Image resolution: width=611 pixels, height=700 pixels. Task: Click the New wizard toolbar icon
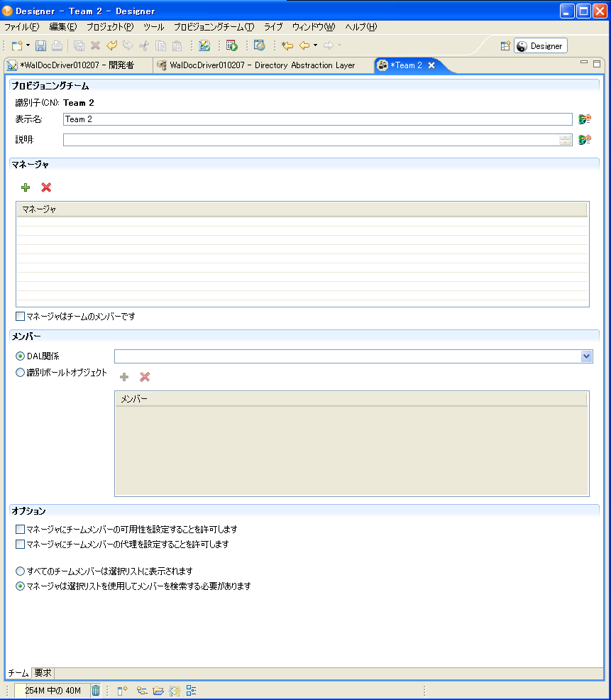(x=17, y=45)
